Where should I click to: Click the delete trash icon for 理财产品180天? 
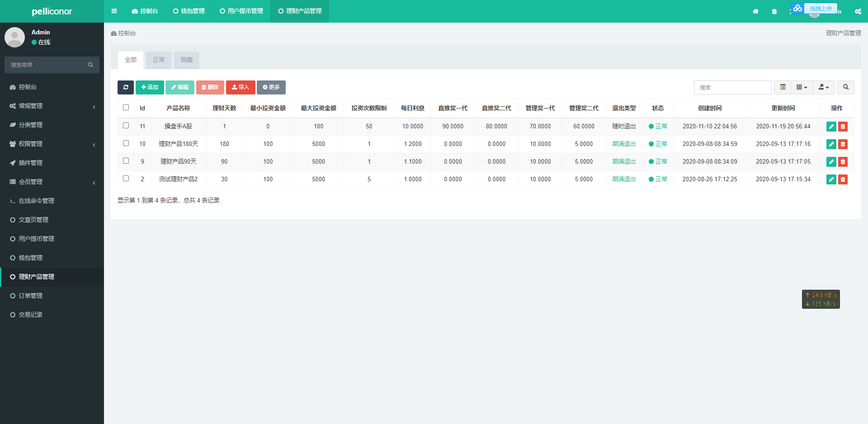coord(843,144)
